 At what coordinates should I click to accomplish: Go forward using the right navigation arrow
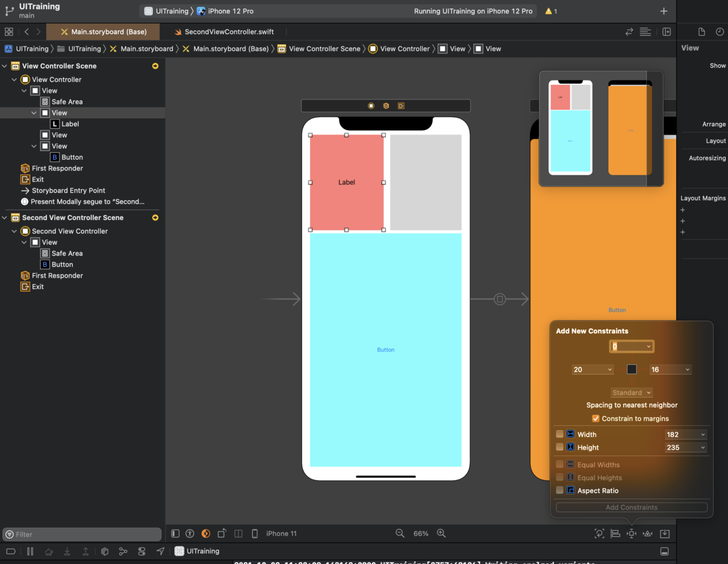[38, 32]
